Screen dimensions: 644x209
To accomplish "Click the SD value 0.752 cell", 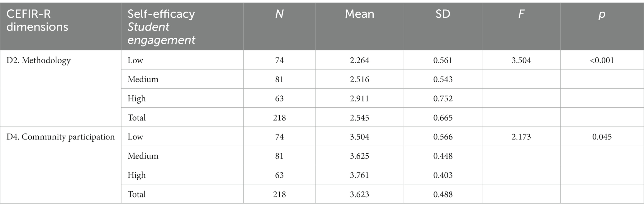I will pos(443,99).
